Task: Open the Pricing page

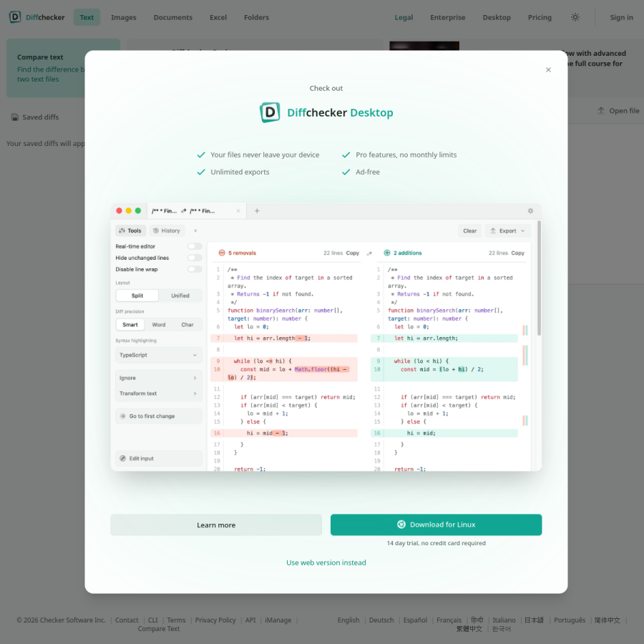Action: coord(540,17)
